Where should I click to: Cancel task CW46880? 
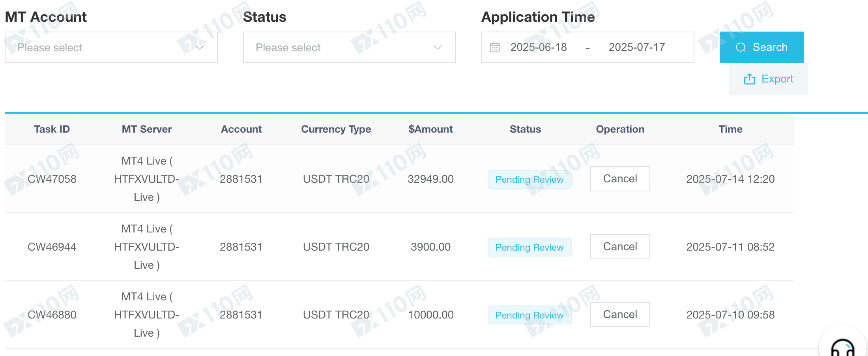point(620,315)
